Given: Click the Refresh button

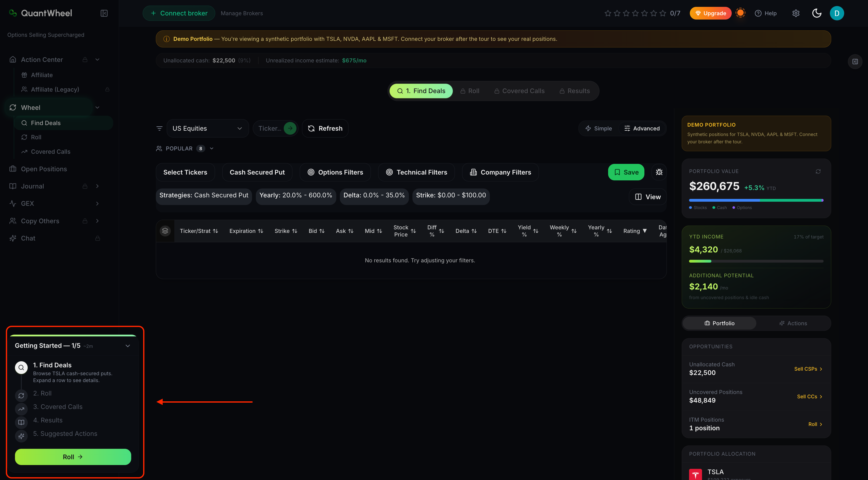Looking at the screenshot, I should point(325,128).
